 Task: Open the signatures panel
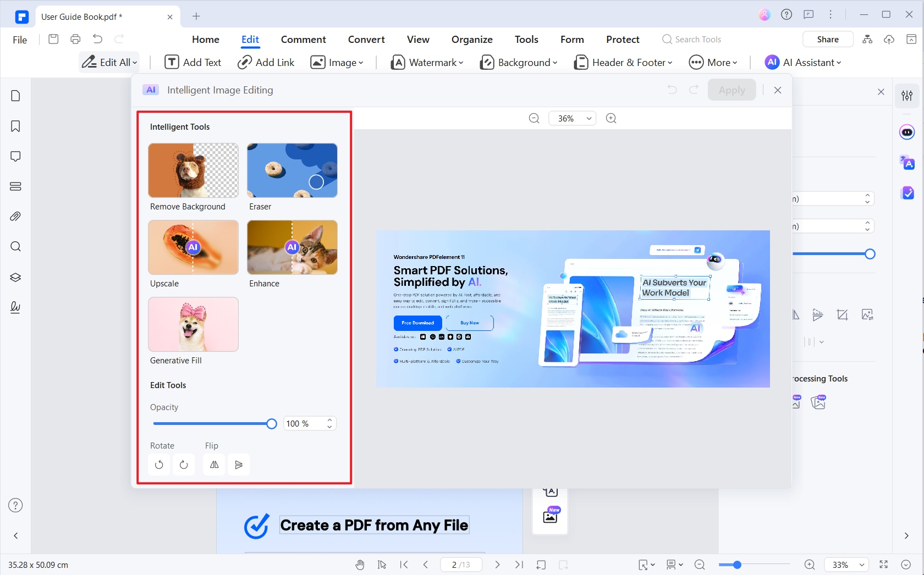click(15, 307)
